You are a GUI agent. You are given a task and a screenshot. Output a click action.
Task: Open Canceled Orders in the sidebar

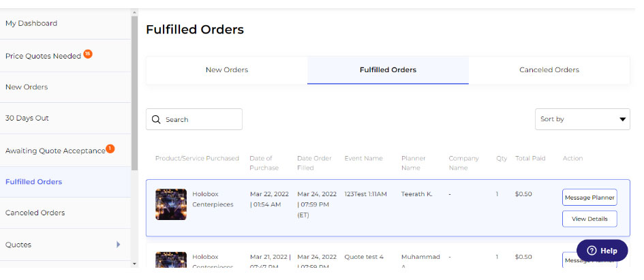coord(35,213)
